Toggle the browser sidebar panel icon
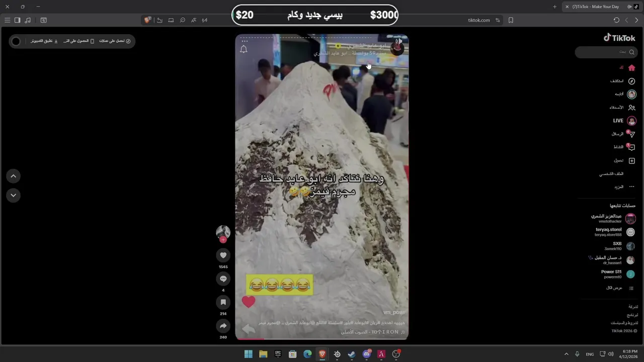 tap(17, 20)
